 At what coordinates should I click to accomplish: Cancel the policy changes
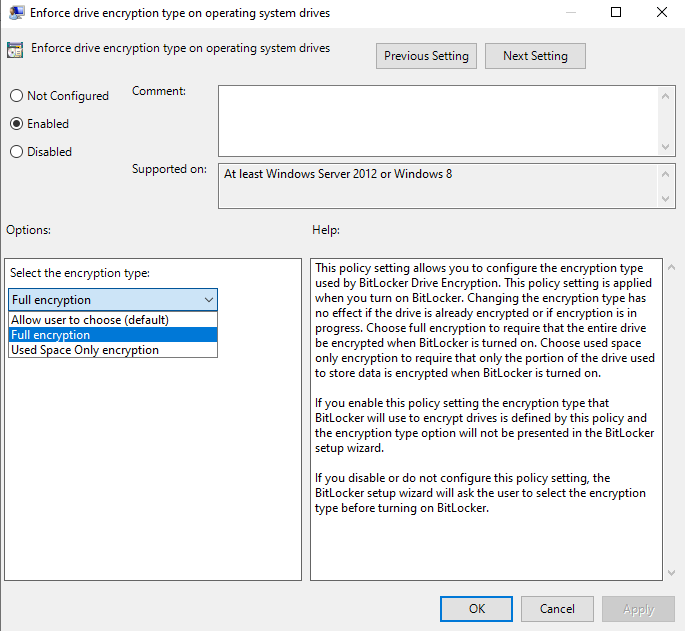[x=557, y=609]
